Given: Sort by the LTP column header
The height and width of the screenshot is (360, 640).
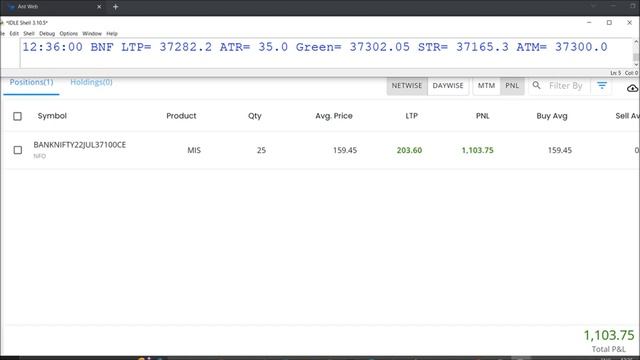Looking at the screenshot, I should pos(411,116).
